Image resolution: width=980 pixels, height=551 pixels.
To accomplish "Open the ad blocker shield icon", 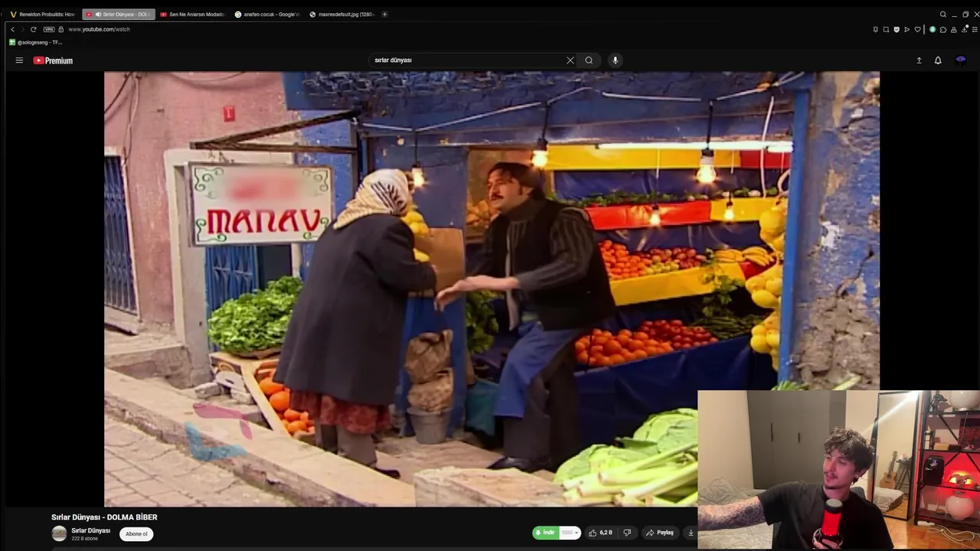I will point(897,30).
